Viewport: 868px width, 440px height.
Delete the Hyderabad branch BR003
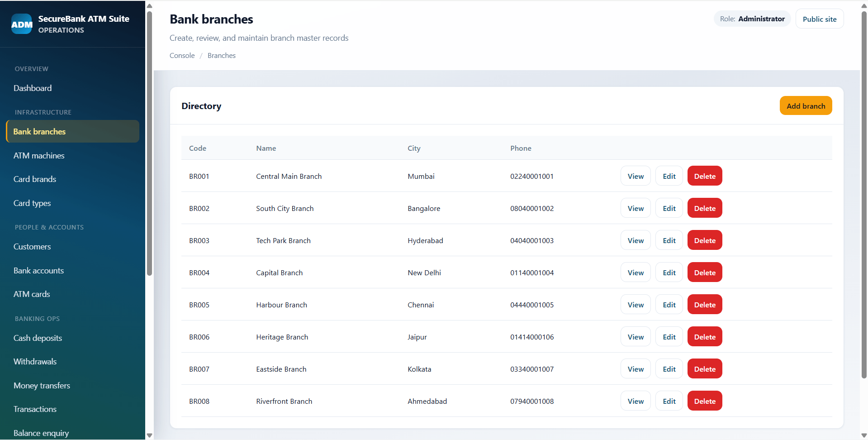[x=705, y=240]
